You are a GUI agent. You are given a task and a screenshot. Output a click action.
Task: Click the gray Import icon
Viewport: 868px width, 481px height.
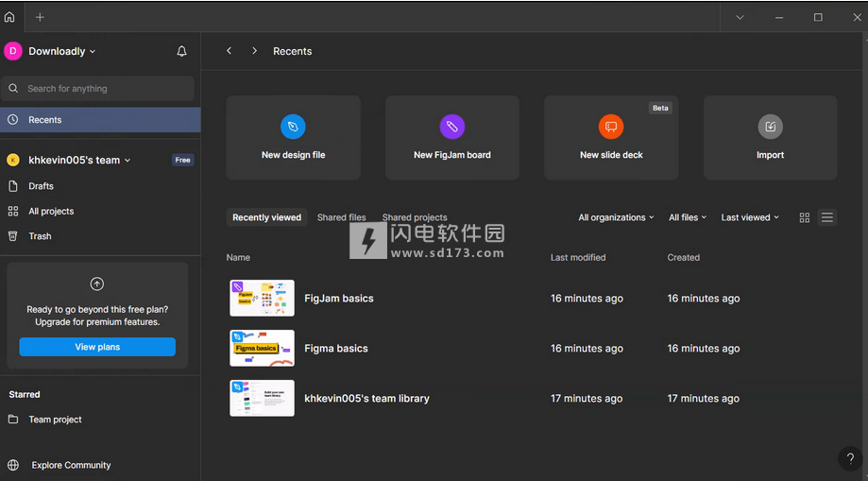click(x=770, y=127)
